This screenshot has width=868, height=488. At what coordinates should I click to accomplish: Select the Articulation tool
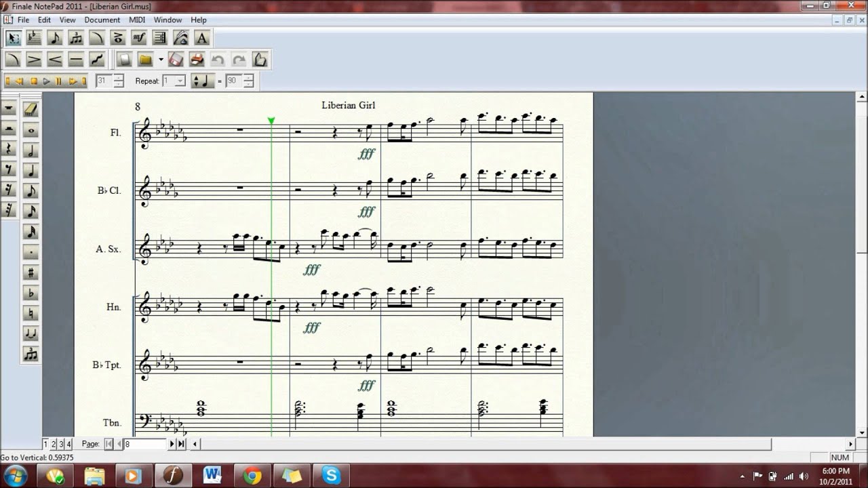click(118, 37)
